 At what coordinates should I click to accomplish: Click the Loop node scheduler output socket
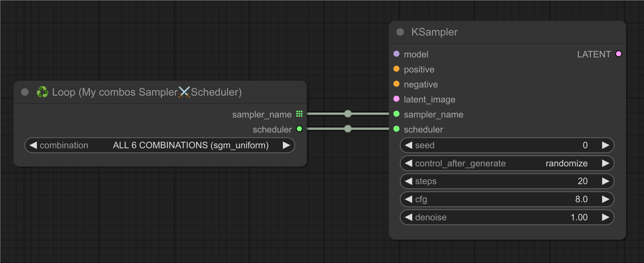pos(299,129)
